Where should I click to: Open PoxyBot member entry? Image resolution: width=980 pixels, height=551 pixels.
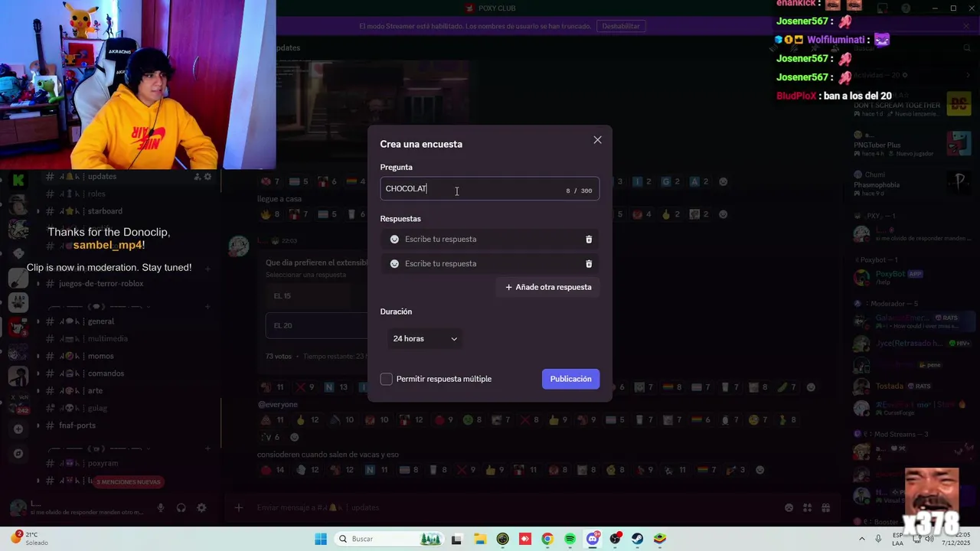pyautogui.click(x=911, y=276)
